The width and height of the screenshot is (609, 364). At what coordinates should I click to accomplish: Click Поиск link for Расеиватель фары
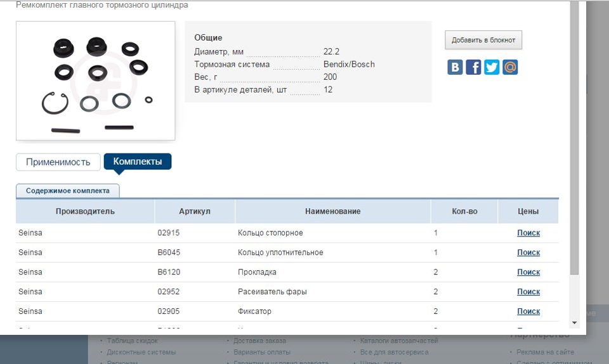tap(528, 292)
